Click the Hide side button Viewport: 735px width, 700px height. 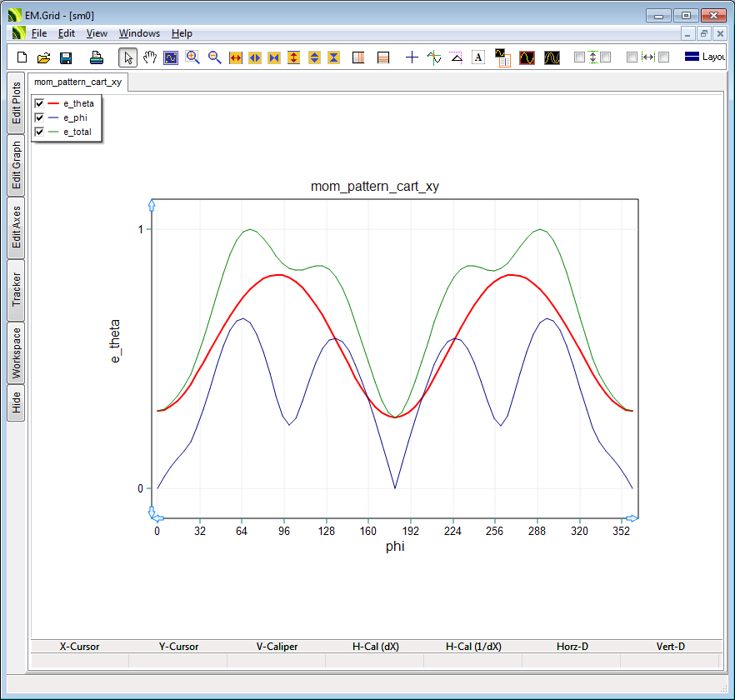16,403
